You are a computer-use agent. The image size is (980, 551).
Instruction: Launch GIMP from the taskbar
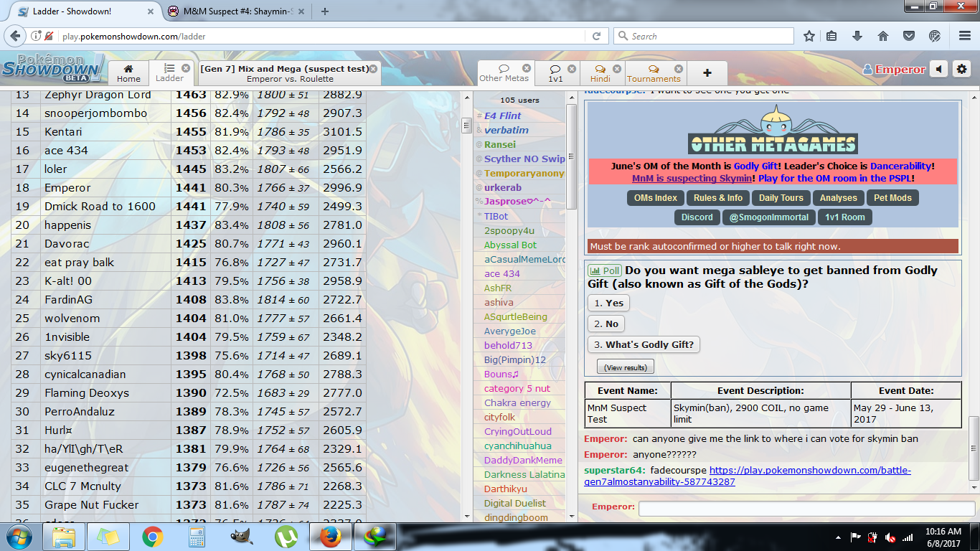click(x=241, y=537)
